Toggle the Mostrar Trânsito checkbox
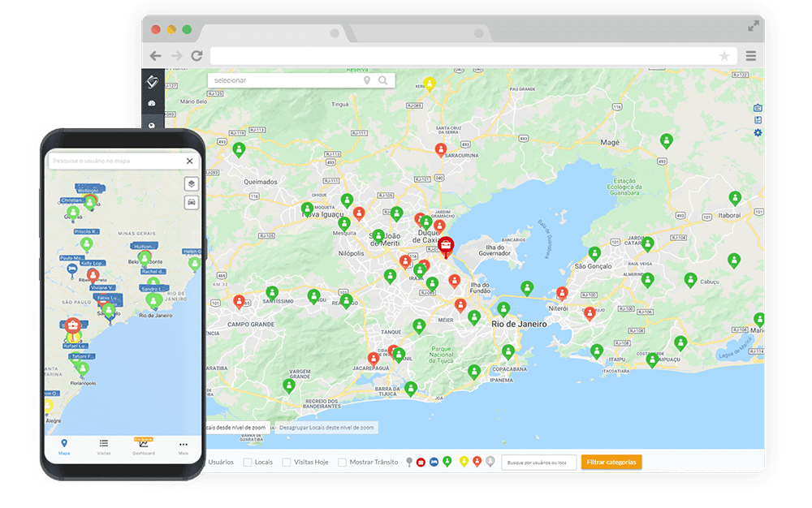 click(x=342, y=463)
